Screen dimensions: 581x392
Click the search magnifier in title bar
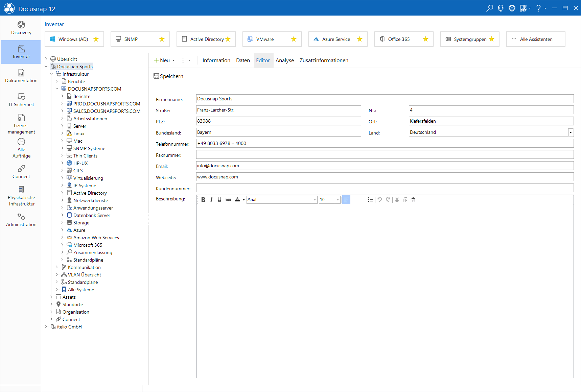coord(489,8)
